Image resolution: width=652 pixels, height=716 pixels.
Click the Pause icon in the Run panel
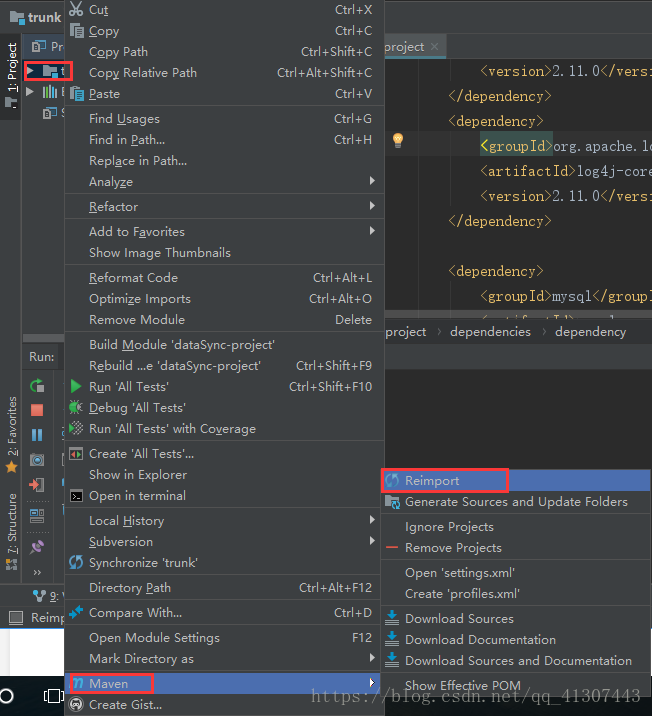pyautogui.click(x=37, y=435)
